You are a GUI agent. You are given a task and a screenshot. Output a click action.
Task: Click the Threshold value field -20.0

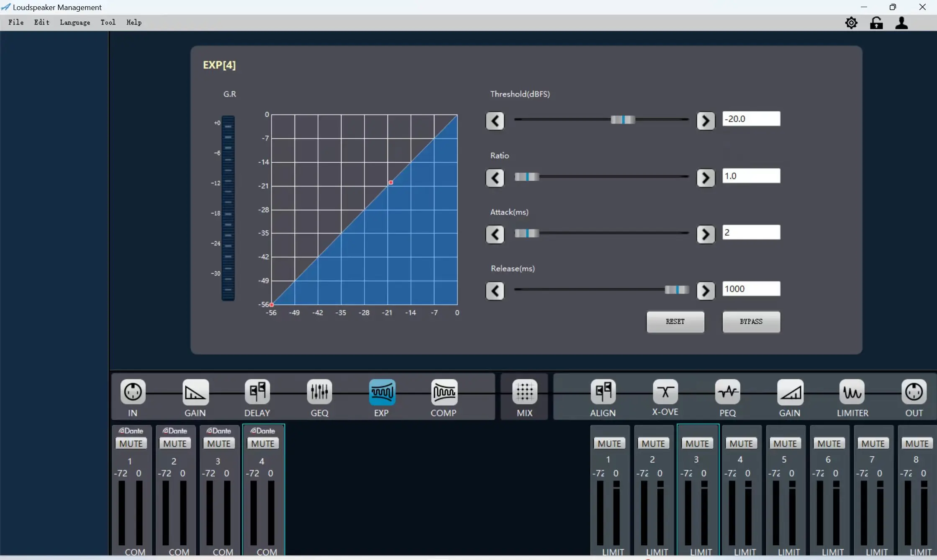pos(751,119)
